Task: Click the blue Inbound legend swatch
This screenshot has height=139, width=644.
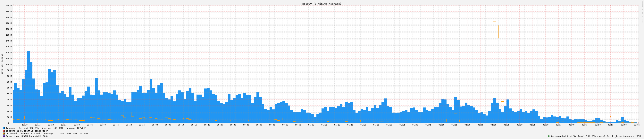Action: tap(4, 128)
